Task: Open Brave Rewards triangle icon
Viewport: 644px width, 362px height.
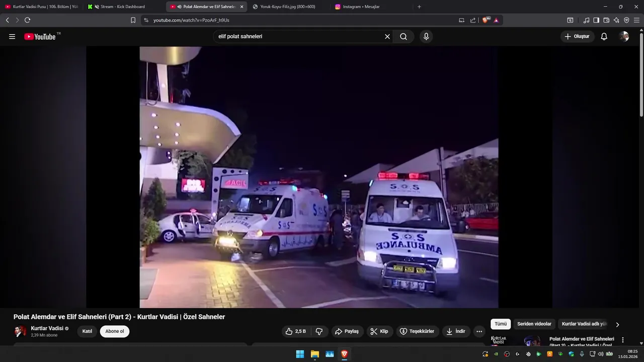Action: point(496,20)
